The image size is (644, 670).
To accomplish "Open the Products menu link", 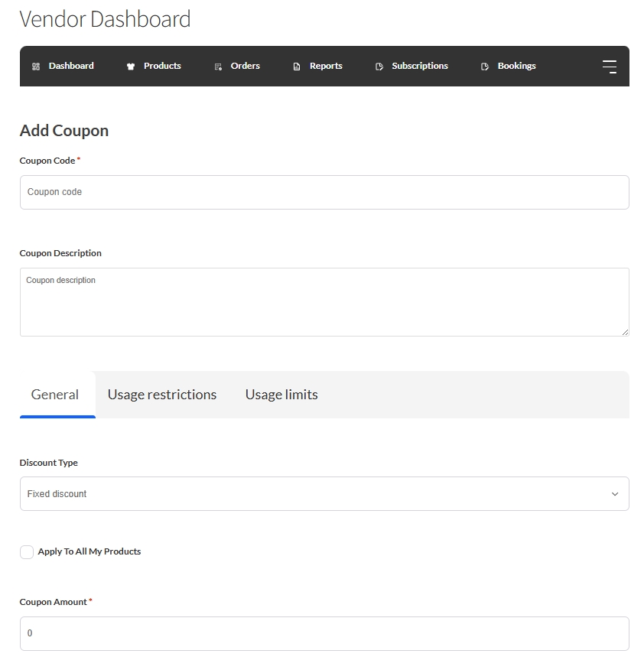I will click(x=162, y=66).
